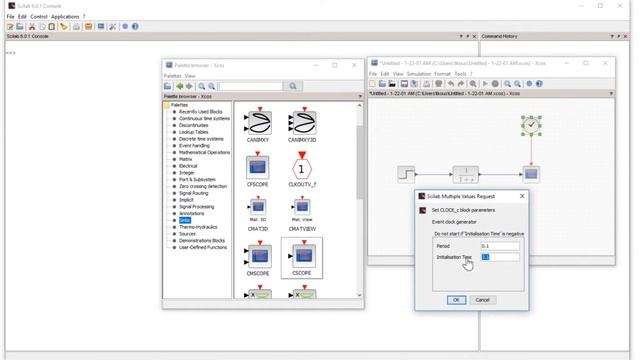The height and width of the screenshot is (360, 640).
Task: Start simulation with play icon in Xcos
Action: [x=485, y=84]
